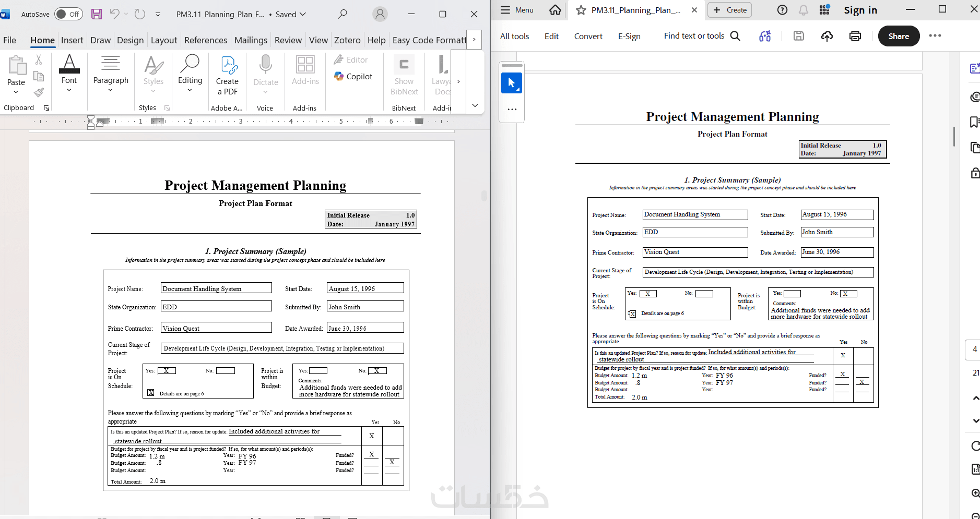
Task: Open Customize Quick Access Toolbar dropdown
Action: (x=158, y=15)
